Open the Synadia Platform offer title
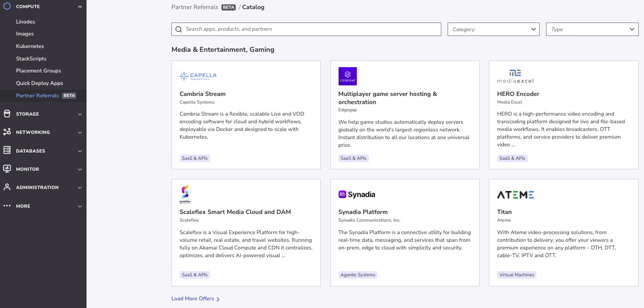This screenshot has height=308, width=644. pyautogui.click(x=363, y=212)
